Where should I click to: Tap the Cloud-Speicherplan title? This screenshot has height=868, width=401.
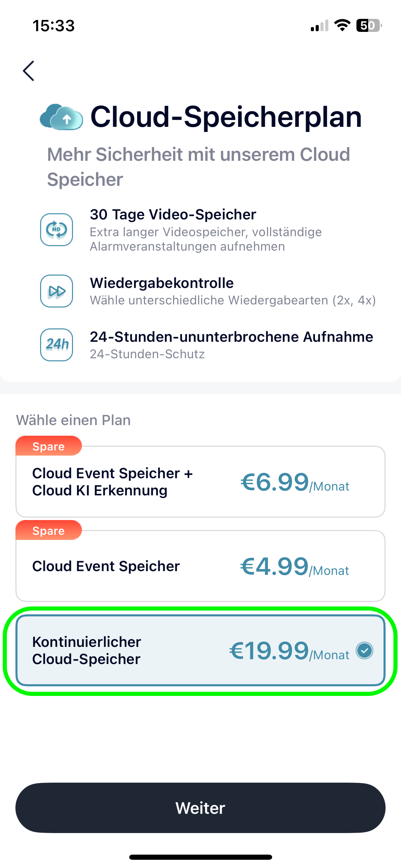(x=226, y=117)
